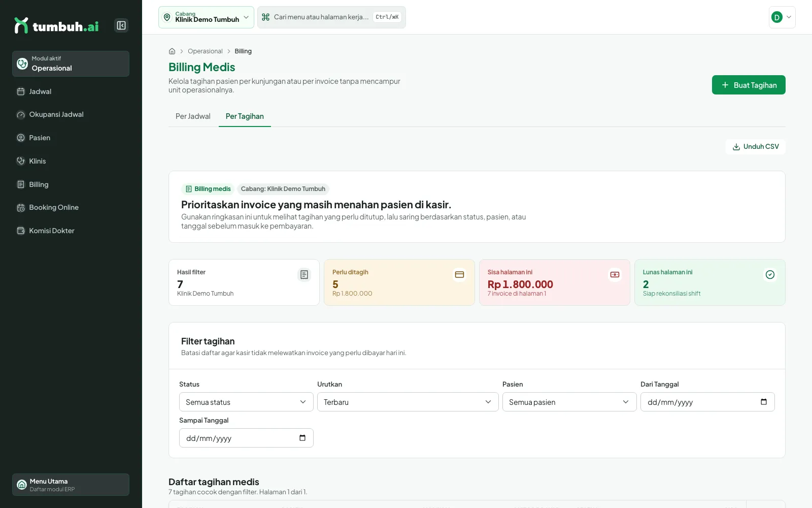The height and width of the screenshot is (508, 812).
Task: Open the Urutkan dropdown Terbaru
Action: coord(408,402)
